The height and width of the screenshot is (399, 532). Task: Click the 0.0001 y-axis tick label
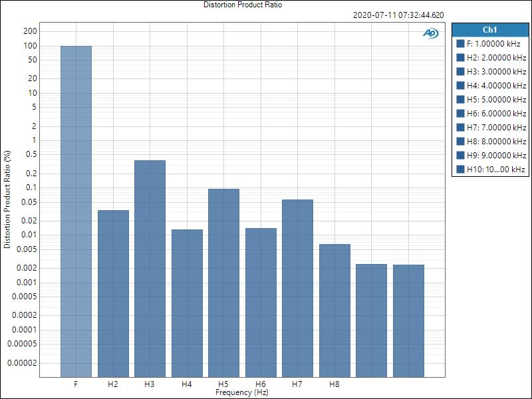[25, 329]
